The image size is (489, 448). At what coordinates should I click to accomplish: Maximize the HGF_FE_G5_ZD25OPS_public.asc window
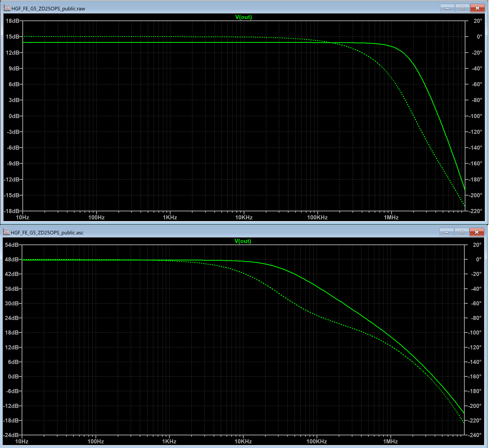pos(461,232)
